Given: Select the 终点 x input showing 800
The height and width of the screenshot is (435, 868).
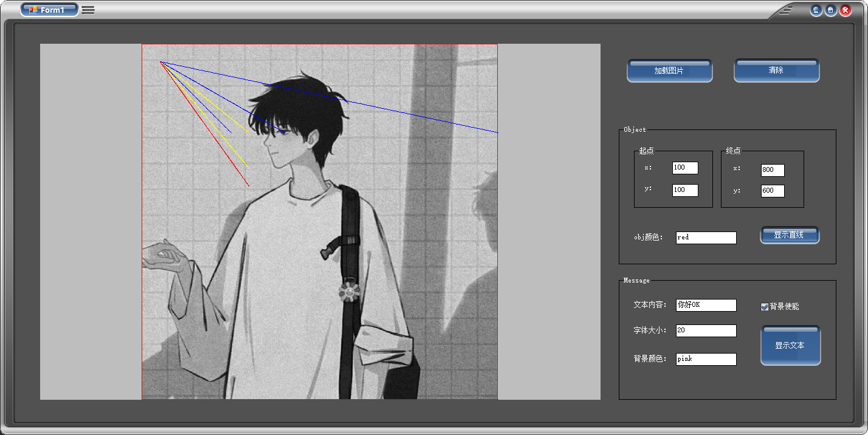Looking at the screenshot, I should click(x=772, y=170).
